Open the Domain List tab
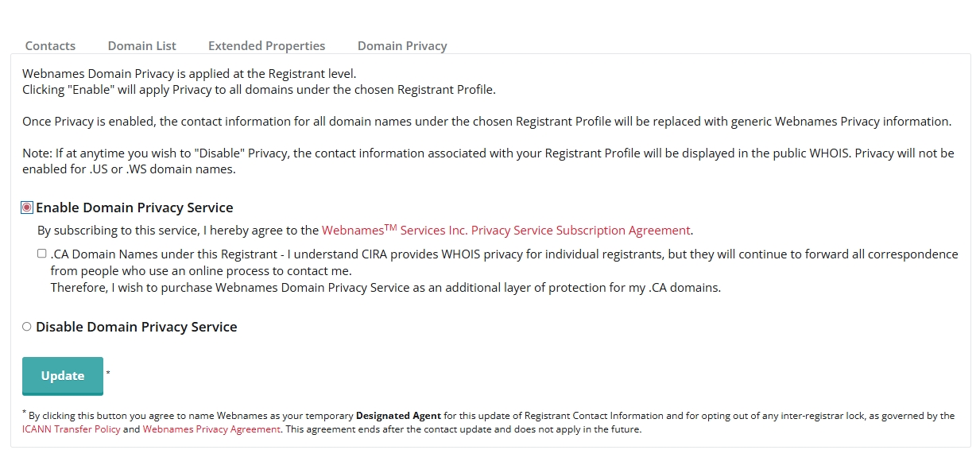 coord(142,45)
